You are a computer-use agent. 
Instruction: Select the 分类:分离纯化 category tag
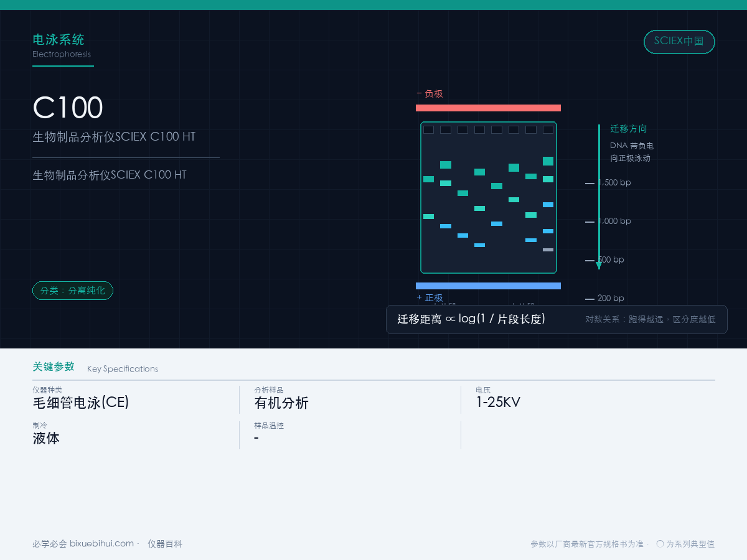tap(73, 291)
